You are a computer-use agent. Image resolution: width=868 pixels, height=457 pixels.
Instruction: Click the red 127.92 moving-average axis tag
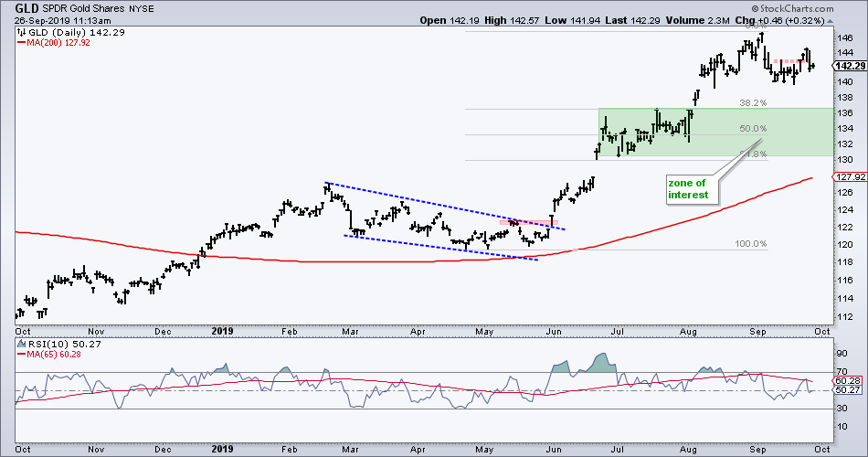pos(850,177)
